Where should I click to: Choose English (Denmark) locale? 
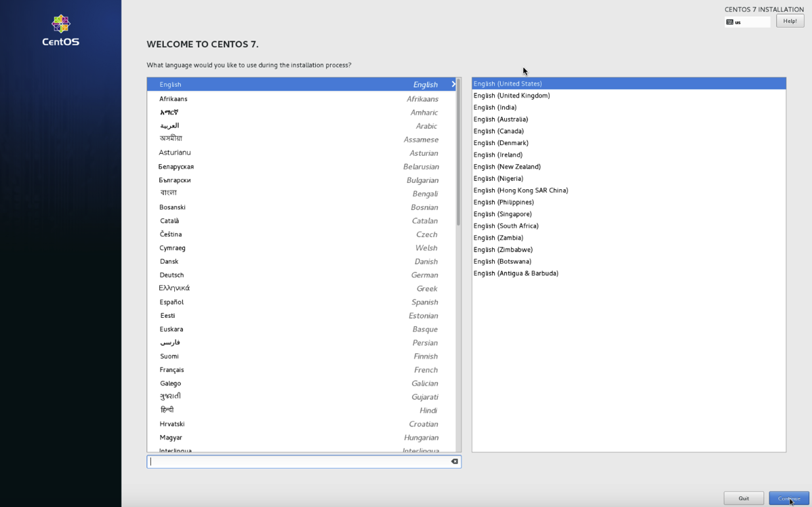(x=629, y=143)
